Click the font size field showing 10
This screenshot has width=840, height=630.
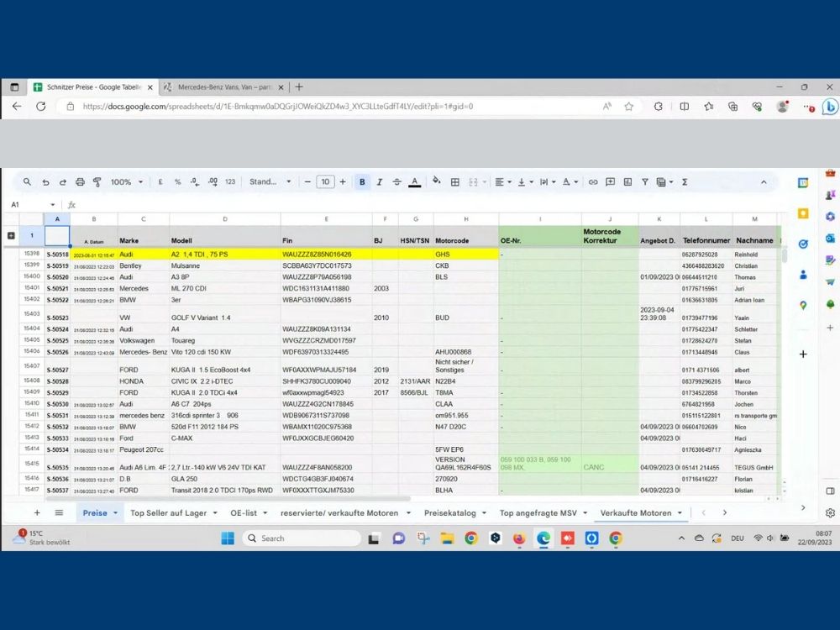(325, 182)
